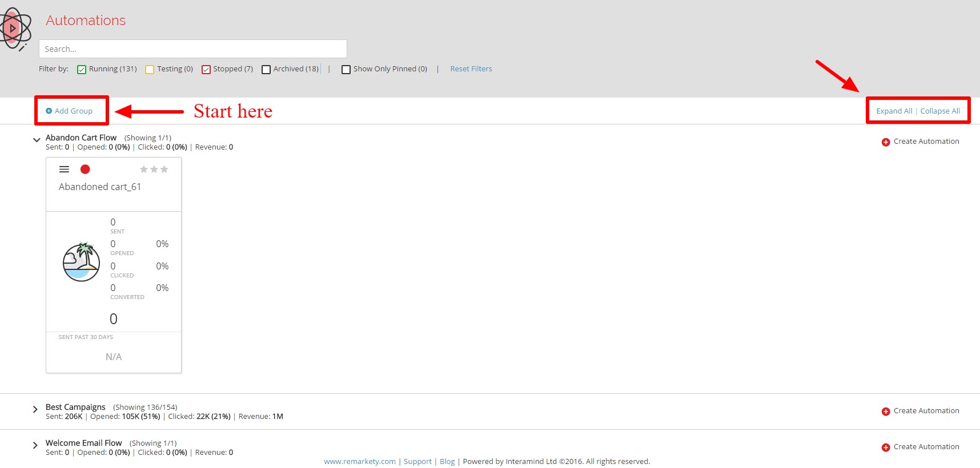This screenshot has width=980, height=468.
Task: Click Create Automation for Abandon Cart Flow
Action: (x=926, y=142)
